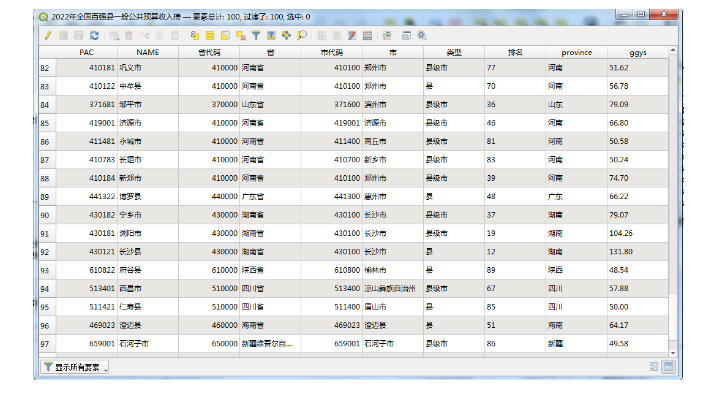The height and width of the screenshot is (393, 714).
Task: Click the invert selection icon
Action: [x=225, y=36]
